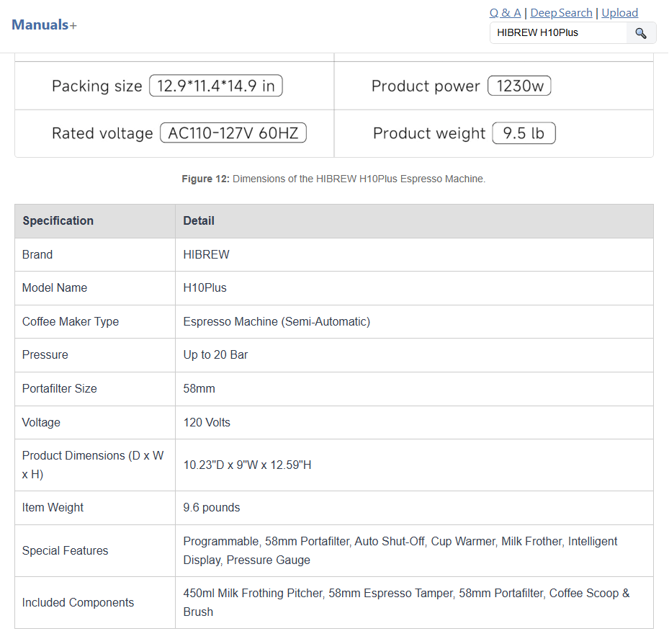Viewport: 669px width, 644px height.
Task: Click the Product weight label
Action: [x=428, y=133]
